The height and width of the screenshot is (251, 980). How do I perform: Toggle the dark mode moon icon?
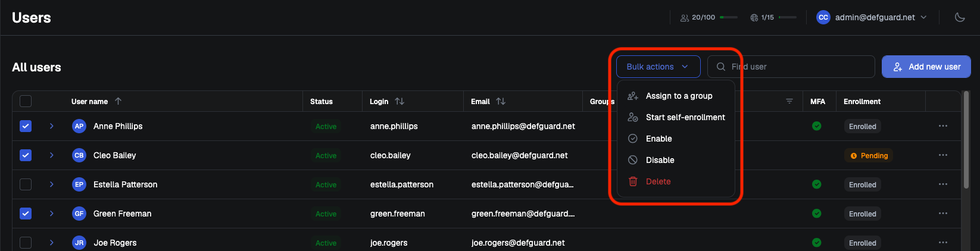960,17
